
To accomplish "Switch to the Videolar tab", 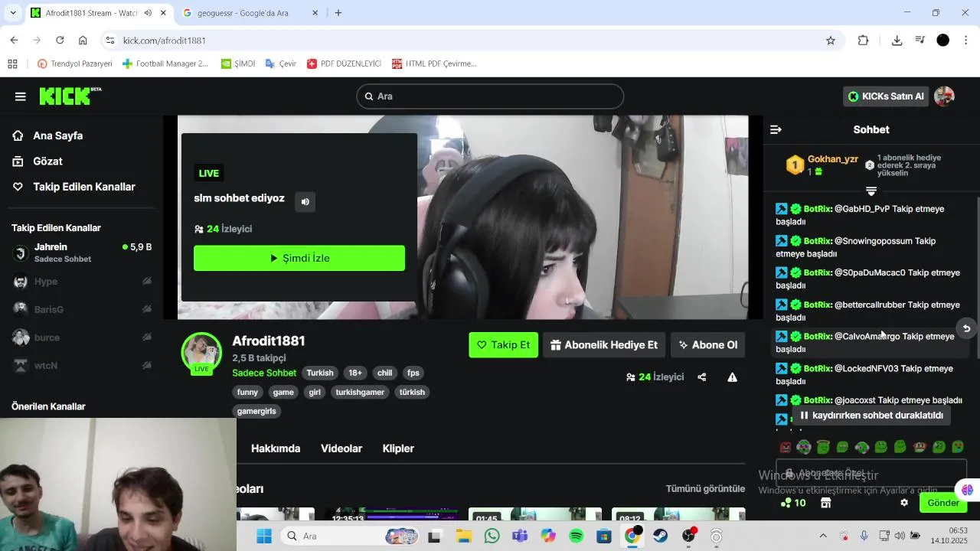I will click(341, 448).
